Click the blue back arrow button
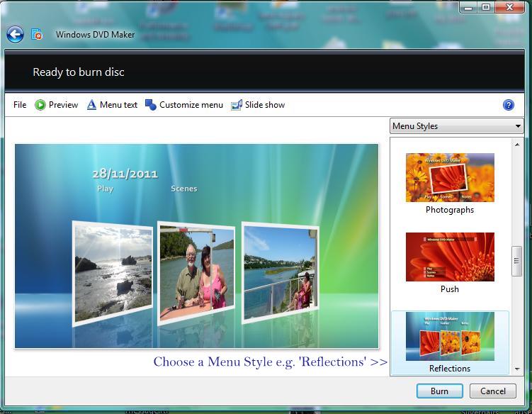This screenshot has height=414, width=532. (x=15, y=34)
